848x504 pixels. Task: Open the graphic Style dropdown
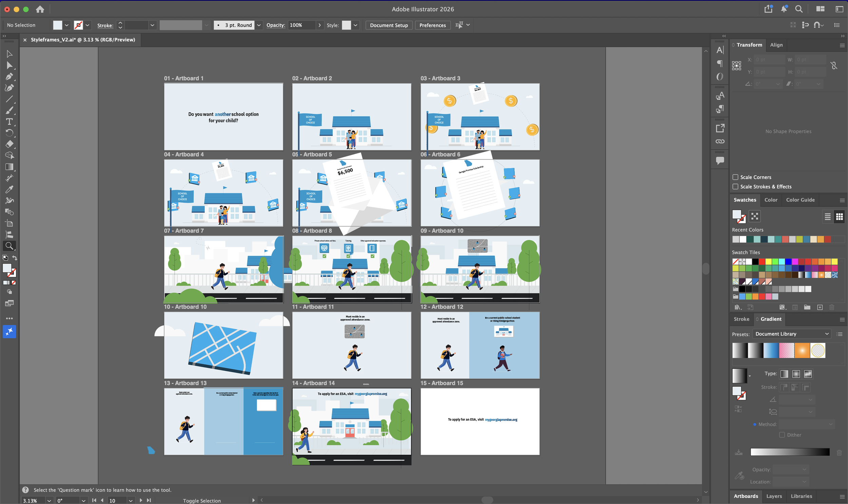355,25
